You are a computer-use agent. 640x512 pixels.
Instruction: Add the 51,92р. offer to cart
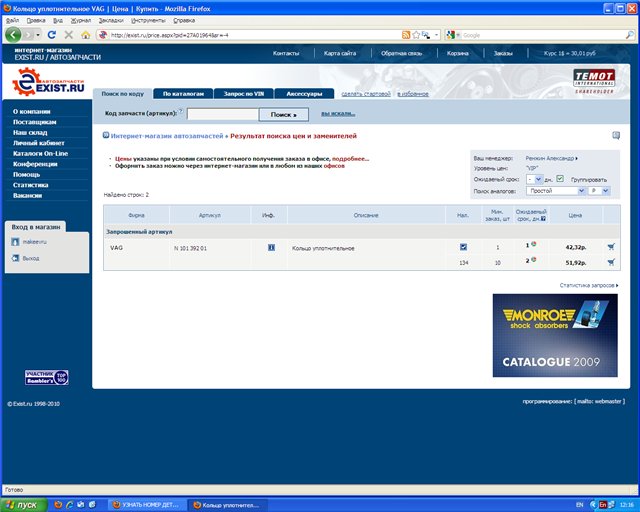point(611,262)
